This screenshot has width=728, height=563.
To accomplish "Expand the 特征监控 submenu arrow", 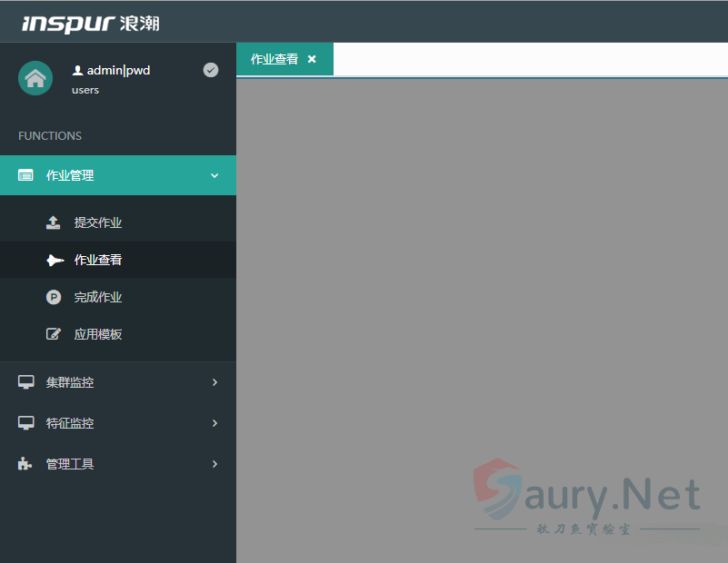I will click(x=214, y=423).
